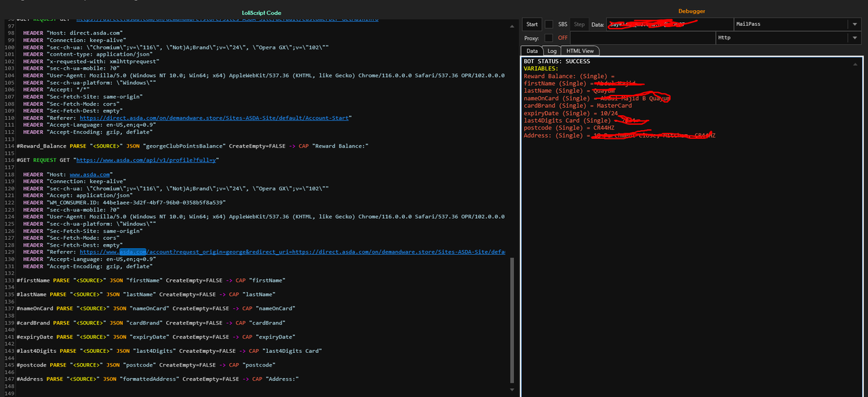
Task: Open the Account-Start referer link on line 110
Action: pyautogui.click(x=215, y=118)
